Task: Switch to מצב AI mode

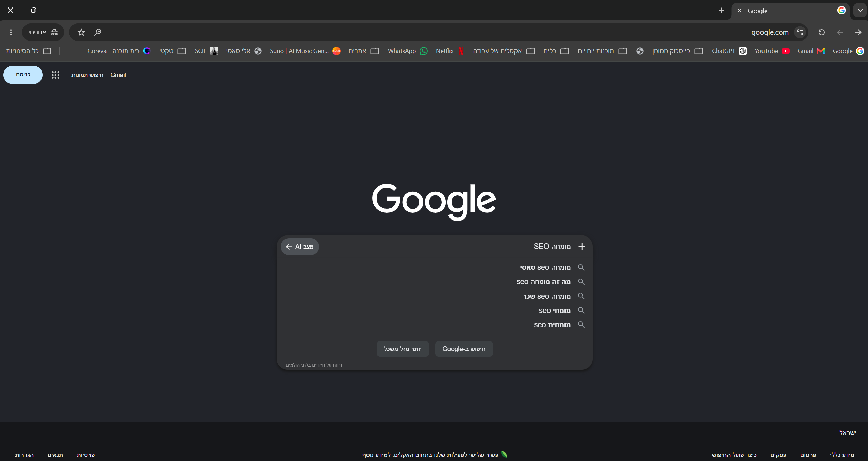Action: (x=300, y=247)
